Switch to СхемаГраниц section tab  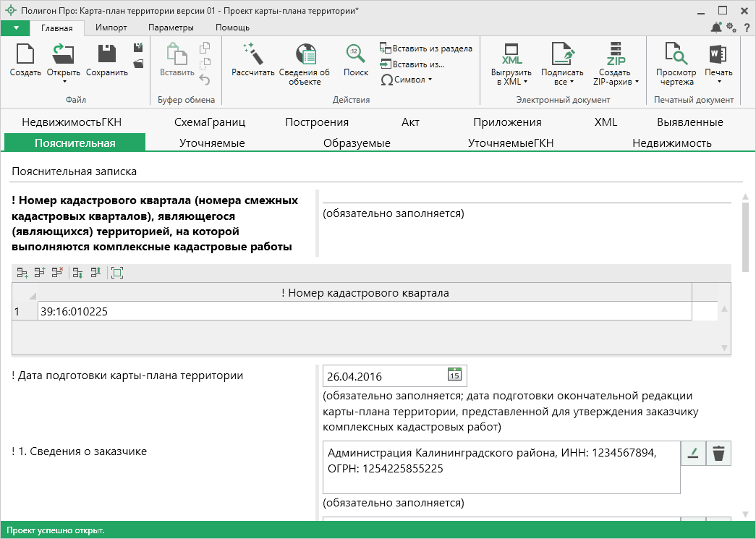(x=210, y=122)
